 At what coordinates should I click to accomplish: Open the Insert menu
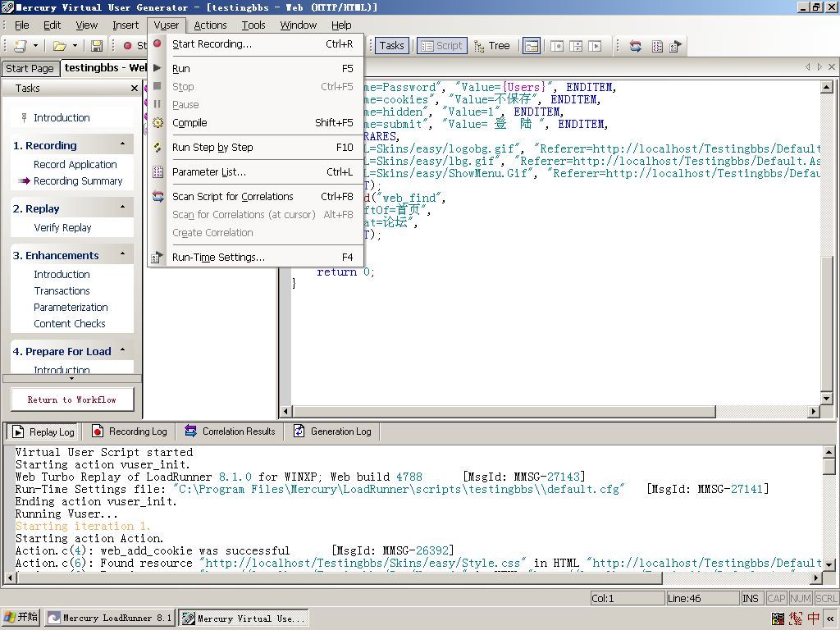click(126, 25)
